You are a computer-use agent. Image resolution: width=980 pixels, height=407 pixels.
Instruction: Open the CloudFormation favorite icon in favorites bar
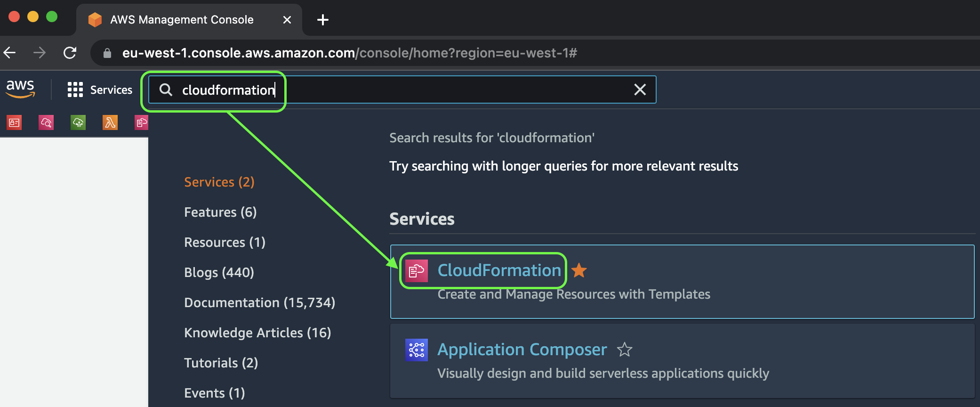[x=141, y=123]
